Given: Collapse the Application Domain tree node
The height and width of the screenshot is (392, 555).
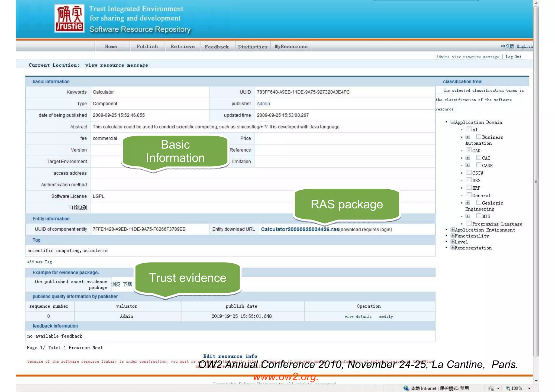Looking at the screenshot, I should click(453, 122).
